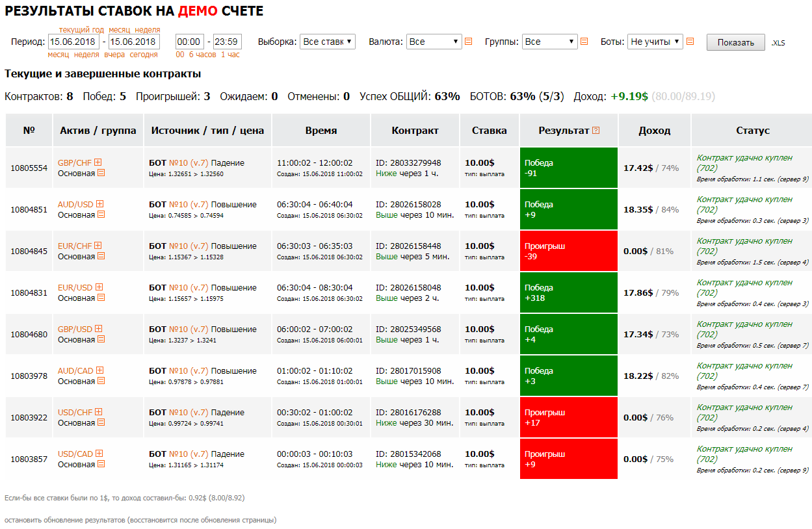Image resolution: width=812 pixels, height=529 pixels.
Task: Open bot №10 (v.7) link in USD/CHF row
Action: [x=189, y=413]
